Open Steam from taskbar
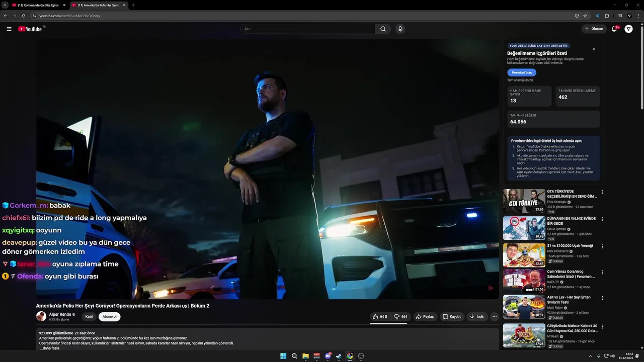The height and width of the screenshot is (362, 644). [339, 356]
